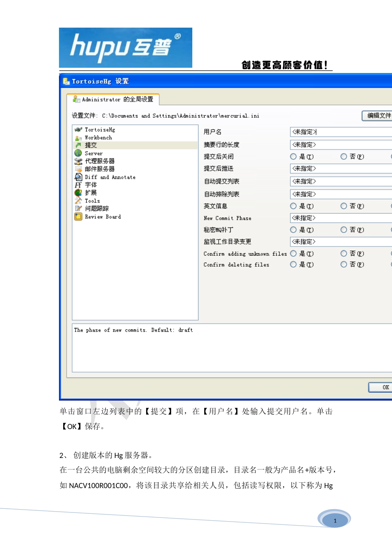Select the 邮件服务器 mail icon
The image size is (392, 555).
point(78,169)
